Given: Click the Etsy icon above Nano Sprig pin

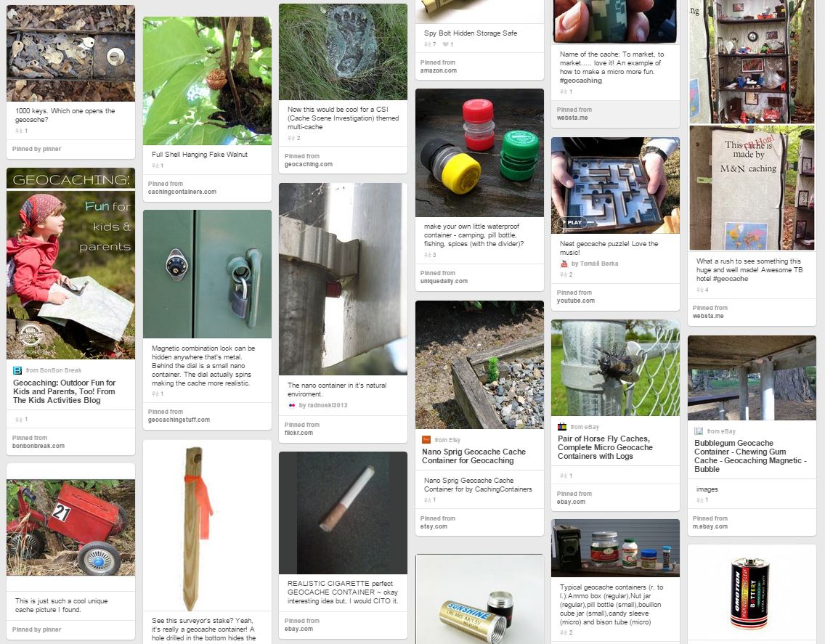Looking at the screenshot, I should [426, 439].
